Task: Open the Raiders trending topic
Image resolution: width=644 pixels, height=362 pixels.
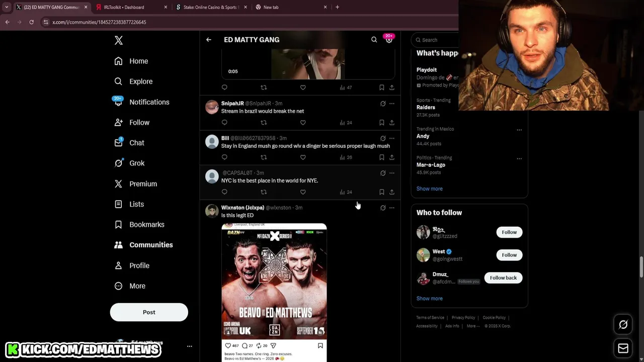Action: coord(426,107)
